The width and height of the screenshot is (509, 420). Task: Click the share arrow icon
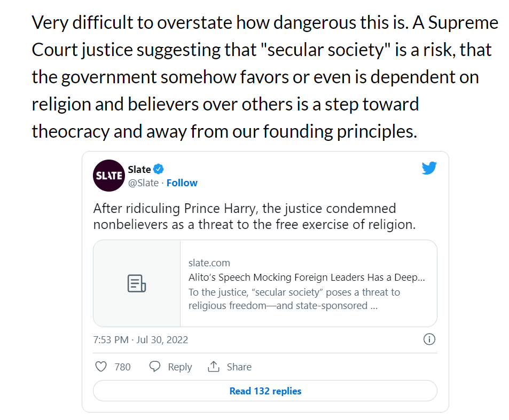point(214,367)
